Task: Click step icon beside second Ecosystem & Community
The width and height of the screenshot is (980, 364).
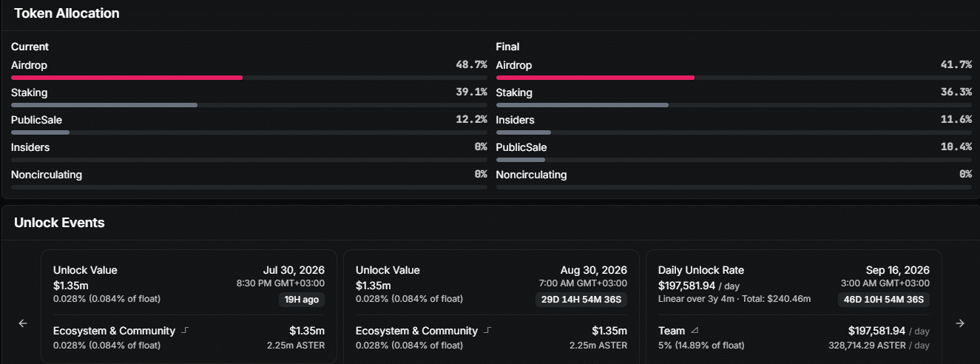Action: tap(487, 331)
